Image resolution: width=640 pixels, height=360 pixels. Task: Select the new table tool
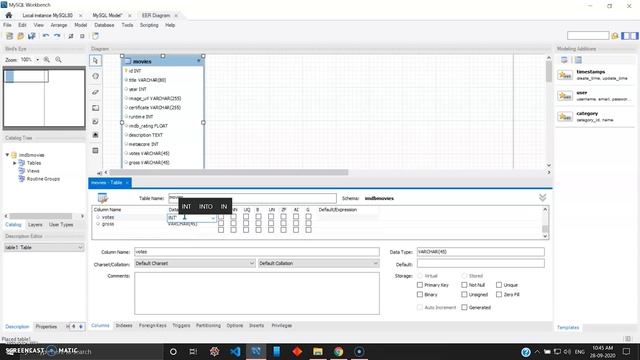(x=96, y=151)
